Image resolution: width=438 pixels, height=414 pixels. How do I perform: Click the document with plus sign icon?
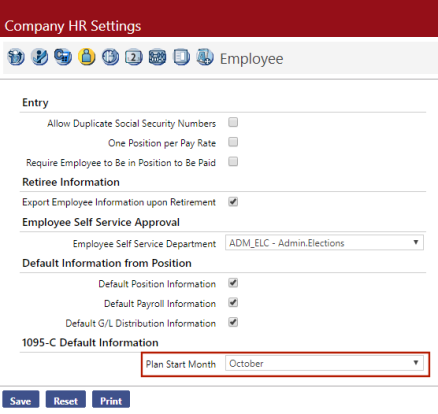coord(205,57)
